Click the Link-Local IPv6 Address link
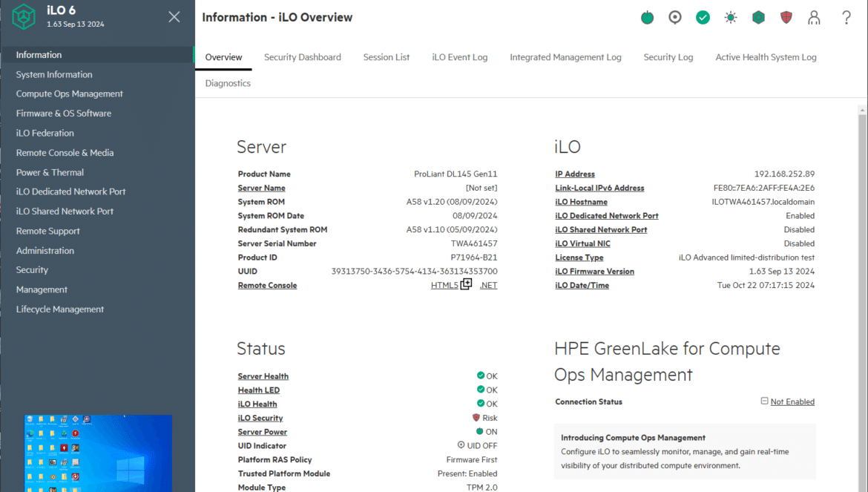Image resolution: width=868 pixels, height=492 pixels. tap(599, 188)
